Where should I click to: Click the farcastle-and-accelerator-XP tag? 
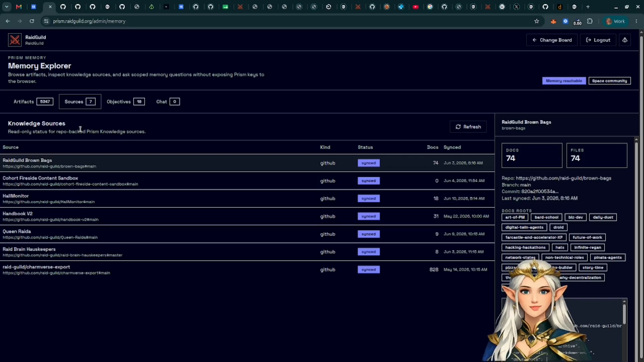point(534,237)
